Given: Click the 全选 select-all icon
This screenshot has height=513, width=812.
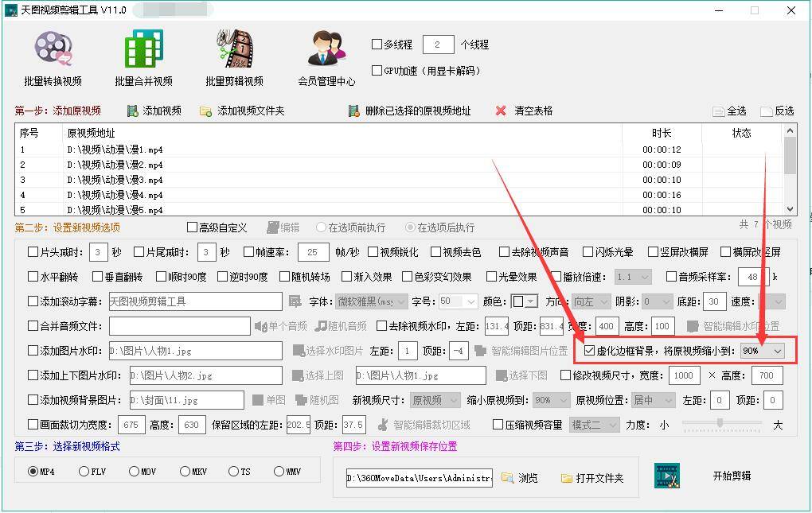Looking at the screenshot, I should click(719, 111).
